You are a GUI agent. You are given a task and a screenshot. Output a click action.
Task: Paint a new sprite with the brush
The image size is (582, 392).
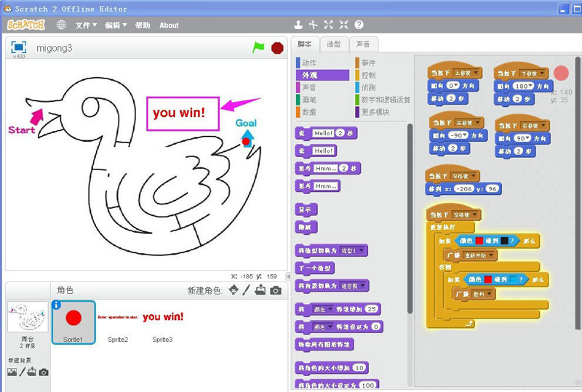click(x=247, y=290)
